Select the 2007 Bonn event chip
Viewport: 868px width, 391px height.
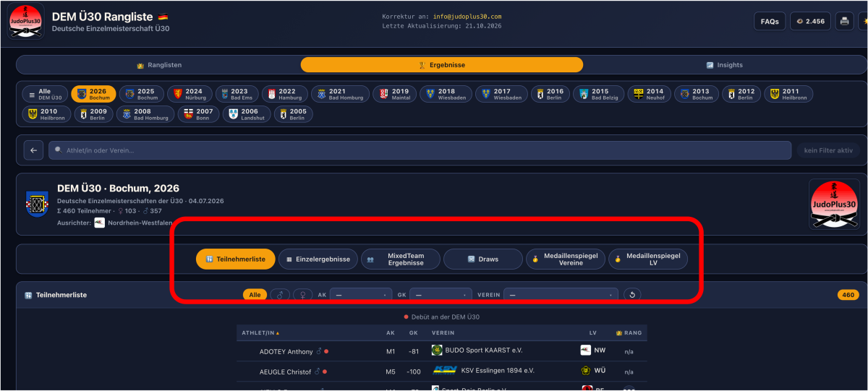(x=198, y=114)
